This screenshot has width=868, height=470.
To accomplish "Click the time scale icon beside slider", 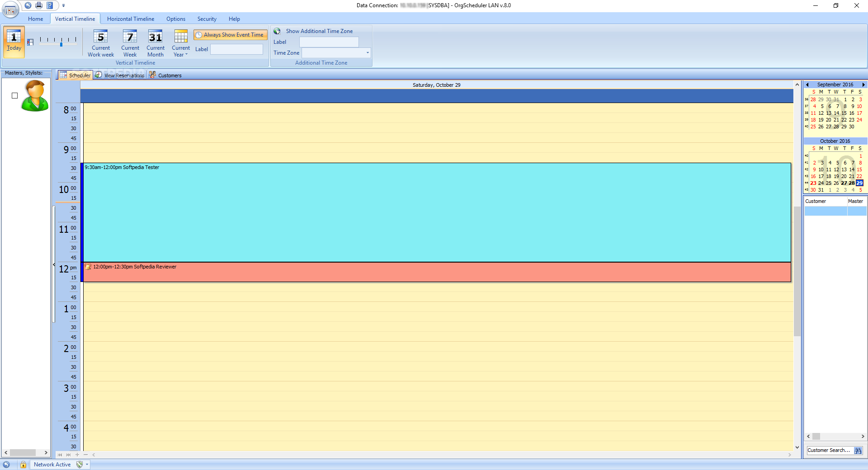I will 30,42.
